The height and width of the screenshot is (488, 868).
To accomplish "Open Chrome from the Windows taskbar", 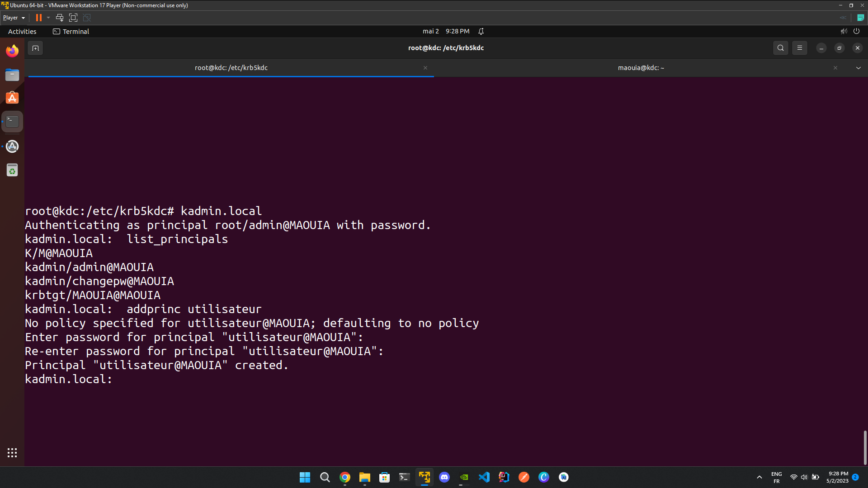I will tap(345, 477).
